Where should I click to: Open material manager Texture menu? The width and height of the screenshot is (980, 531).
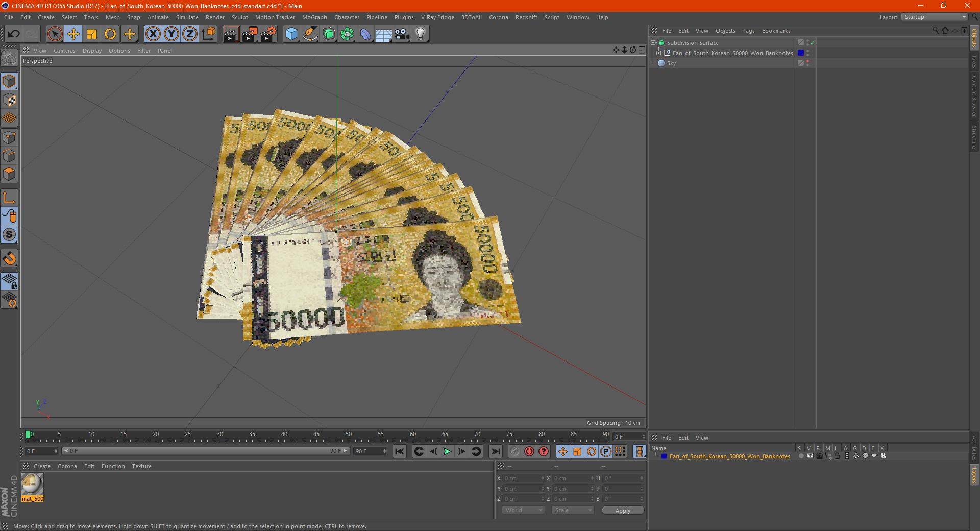[x=141, y=466]
